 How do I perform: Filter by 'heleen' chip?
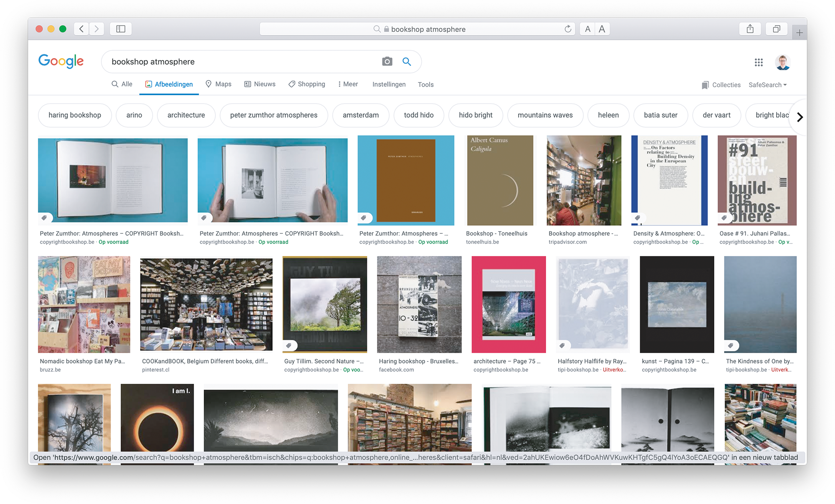coord(608,115)
